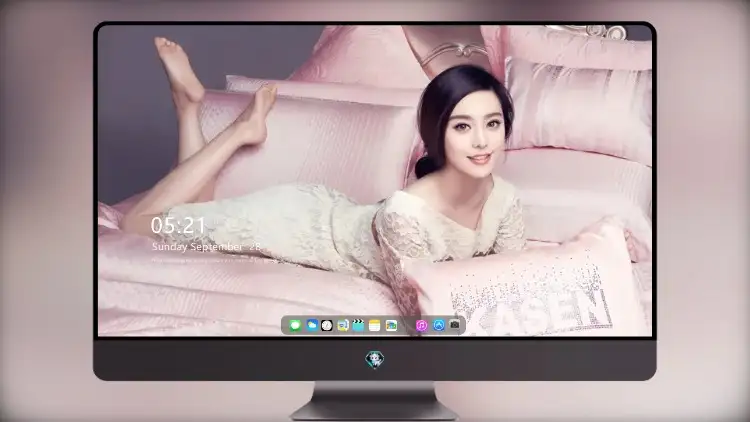Open the blue App Store icon
750x422 pixels.
[x=439, y=325]
